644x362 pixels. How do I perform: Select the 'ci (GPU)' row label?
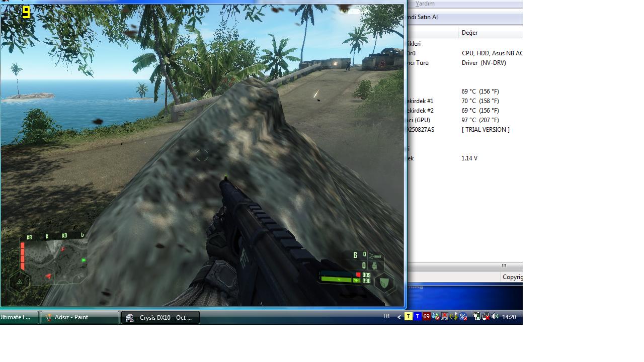[419, 120]
